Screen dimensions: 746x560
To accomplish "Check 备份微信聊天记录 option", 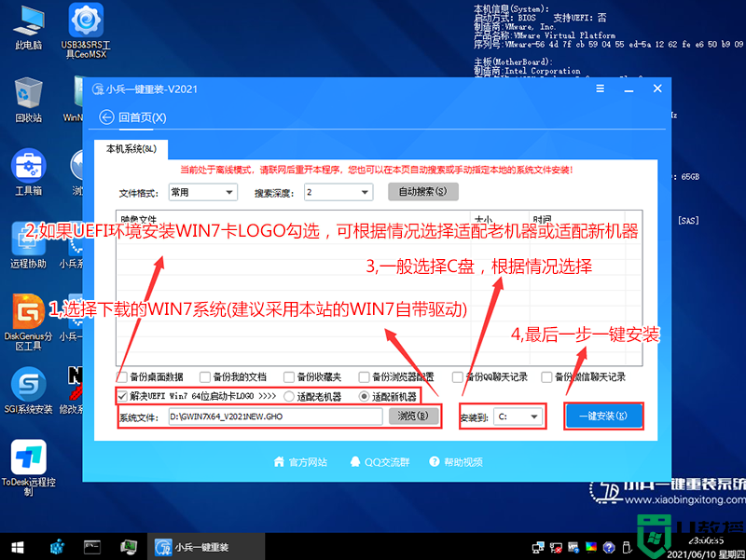I will (546, 377).
